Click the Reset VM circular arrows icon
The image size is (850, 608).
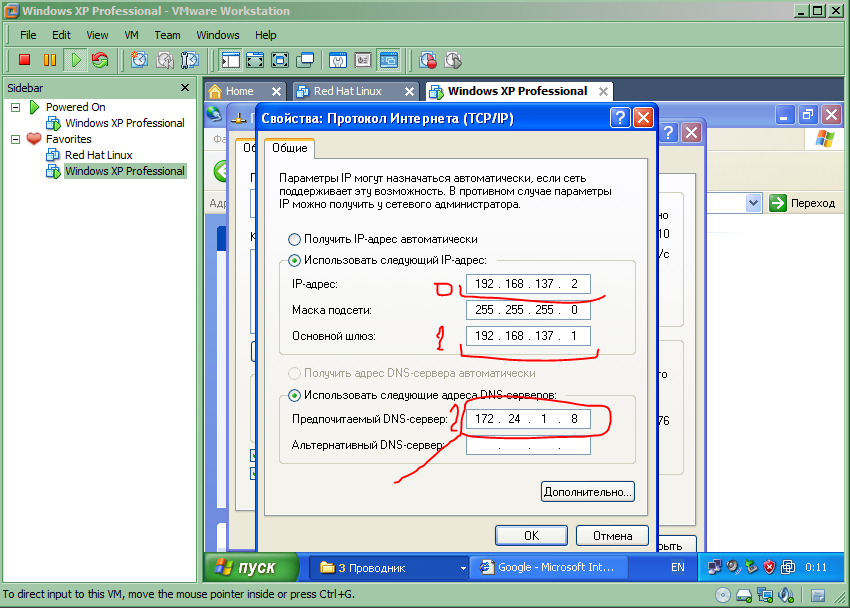pyautogui.click(x=100, y=60)
